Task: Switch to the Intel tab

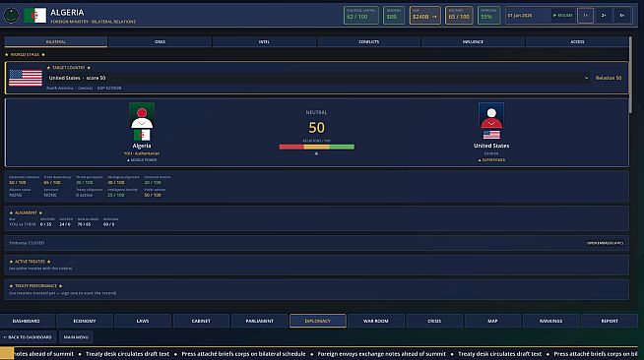Action: pos(264,42)
